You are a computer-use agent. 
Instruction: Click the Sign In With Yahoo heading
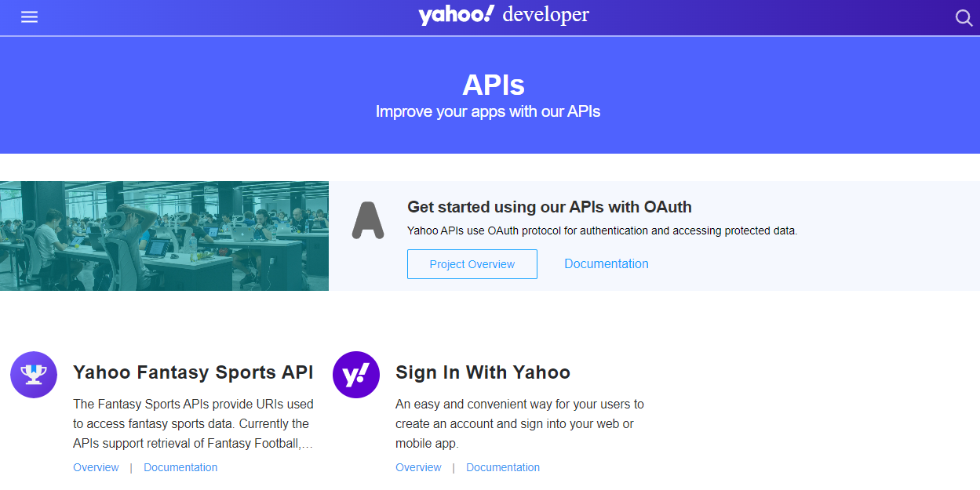point(483,372)
